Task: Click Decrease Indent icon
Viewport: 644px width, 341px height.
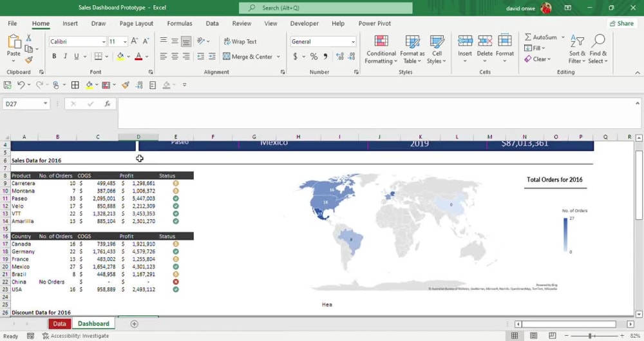Action: (x=200, y=56)
